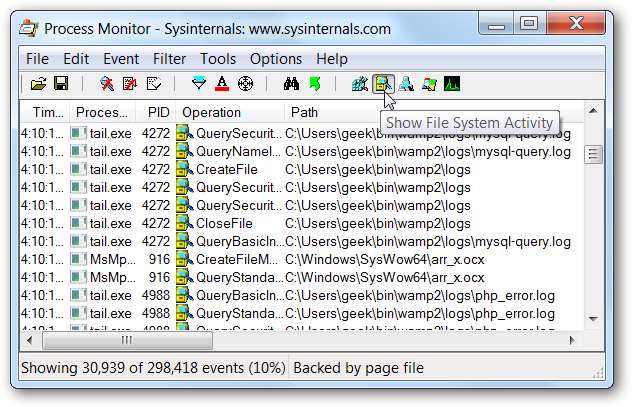Click the Operation column header
The image size is (632, 407).
click(231, 112)
